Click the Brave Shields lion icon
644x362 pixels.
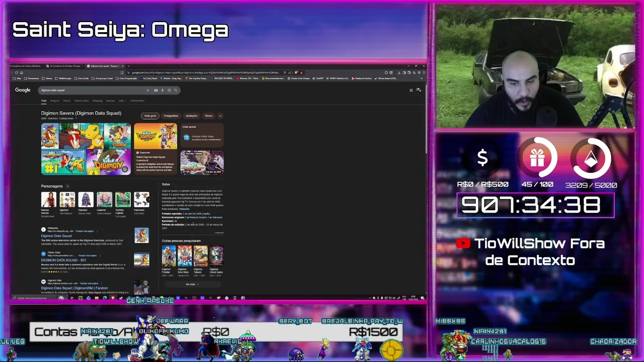point(296,73)
